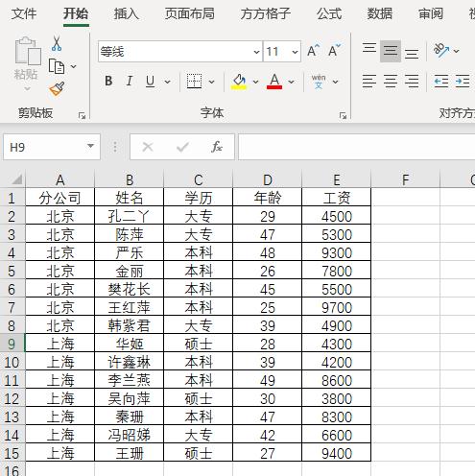Screen dimensions: 475x476
Task: Open the font name dropdown
Action: [x=256, y=52]
